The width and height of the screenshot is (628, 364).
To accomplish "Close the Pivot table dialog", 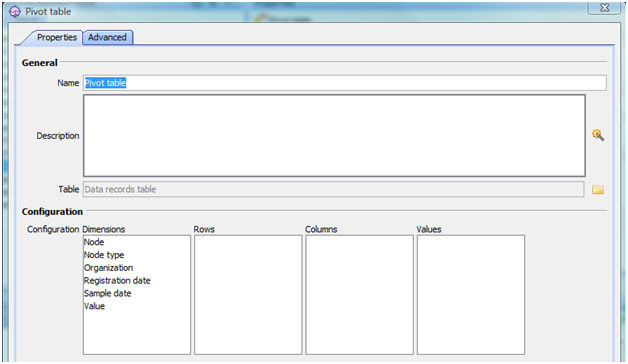I will (x=604, y=8).
